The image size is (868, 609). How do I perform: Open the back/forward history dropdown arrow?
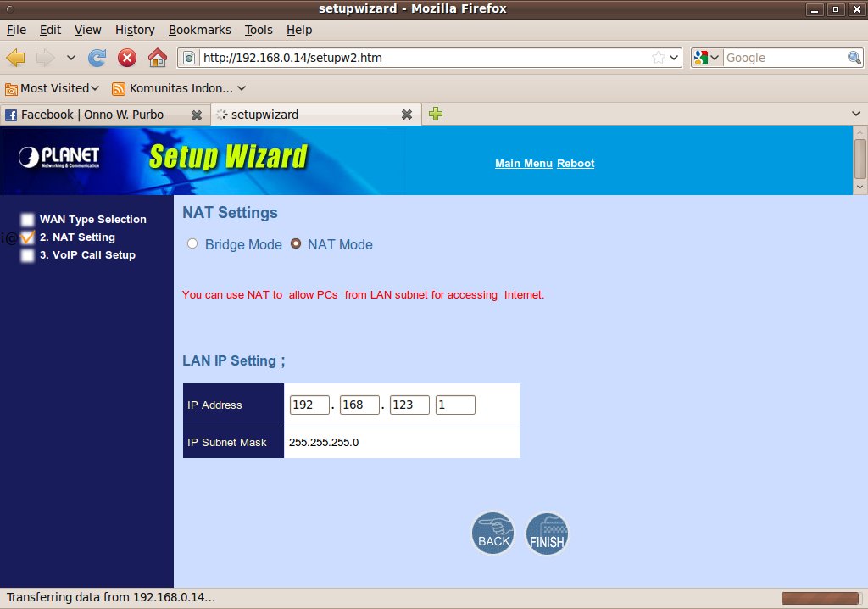pyautogui.click(x=71, y=58)
